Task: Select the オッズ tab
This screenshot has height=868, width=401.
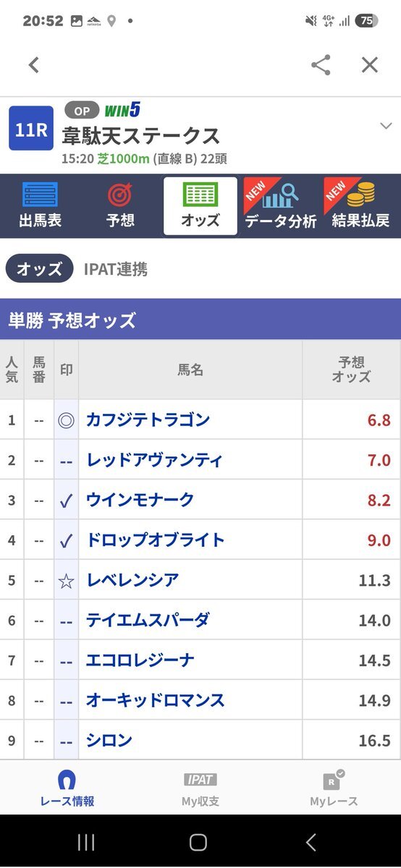Action: pyautogui.click(x=200, y=206)
